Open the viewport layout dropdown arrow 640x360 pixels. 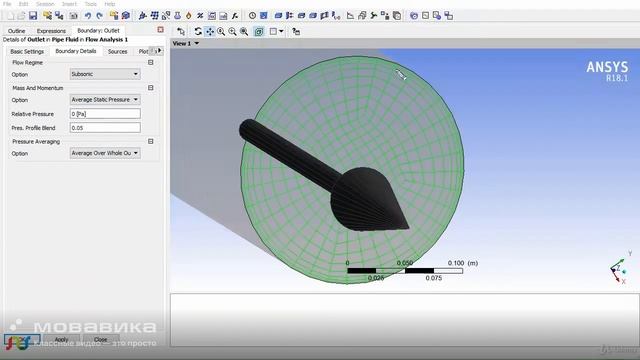click(x=281, y=31)
